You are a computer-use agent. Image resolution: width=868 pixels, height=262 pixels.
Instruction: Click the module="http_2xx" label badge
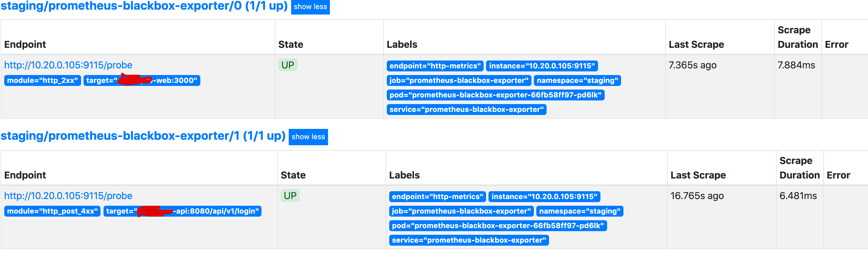[x=42, y=80]
